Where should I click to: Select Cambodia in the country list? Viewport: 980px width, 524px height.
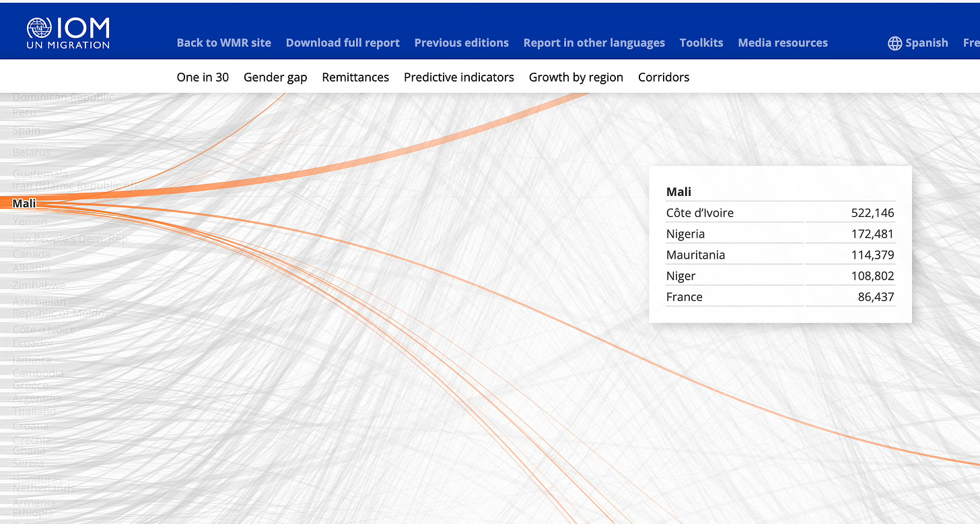(38, 373)
